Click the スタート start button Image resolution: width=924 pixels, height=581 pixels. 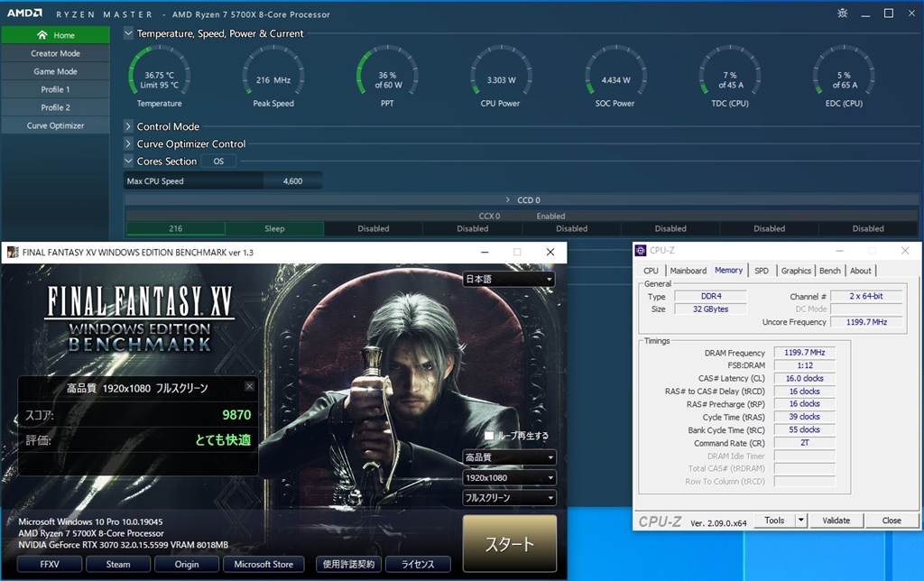click(x=510, y=543)
